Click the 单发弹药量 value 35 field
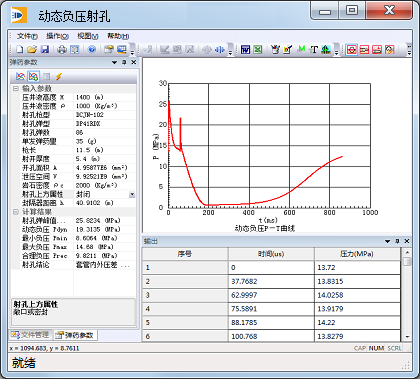Image resolution: width=420 pixels, height=380 pixels. click(x=104, y=141)
